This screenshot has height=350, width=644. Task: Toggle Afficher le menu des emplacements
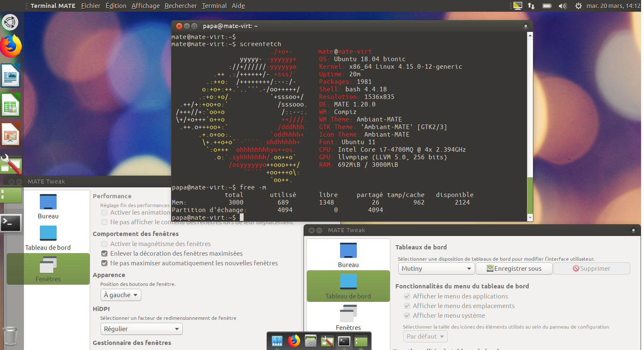[x=407, y=306]
